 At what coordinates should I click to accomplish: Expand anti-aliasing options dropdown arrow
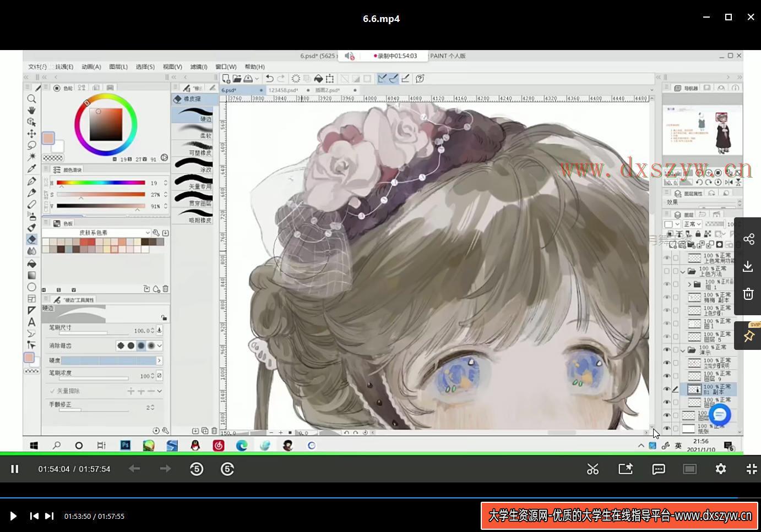[x=159, y=345]
